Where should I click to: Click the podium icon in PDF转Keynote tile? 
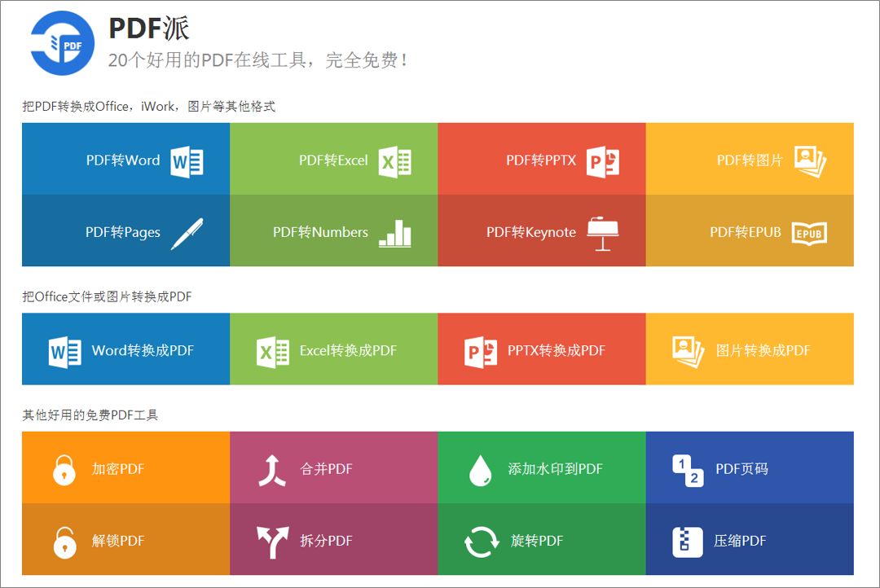603,234
